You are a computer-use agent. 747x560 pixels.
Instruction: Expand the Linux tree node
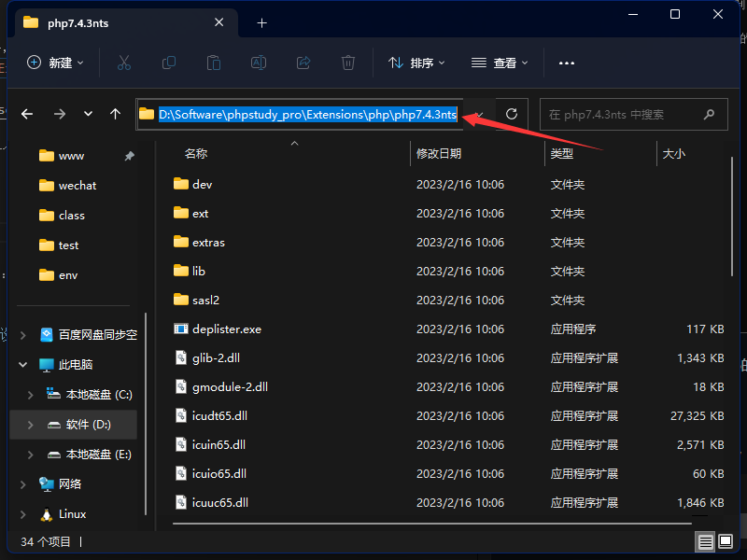point(22,514)
